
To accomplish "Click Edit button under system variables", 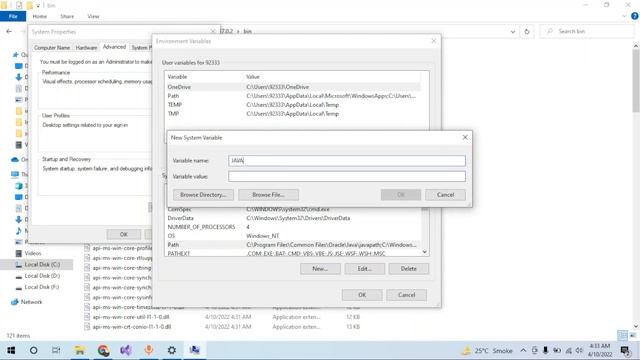I will click(x=364, y=269).
